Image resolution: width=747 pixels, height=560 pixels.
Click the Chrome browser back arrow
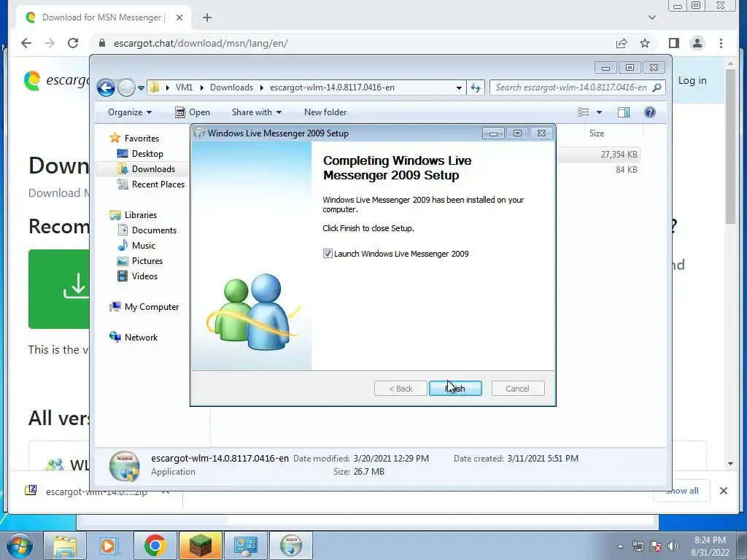[26, 43]
